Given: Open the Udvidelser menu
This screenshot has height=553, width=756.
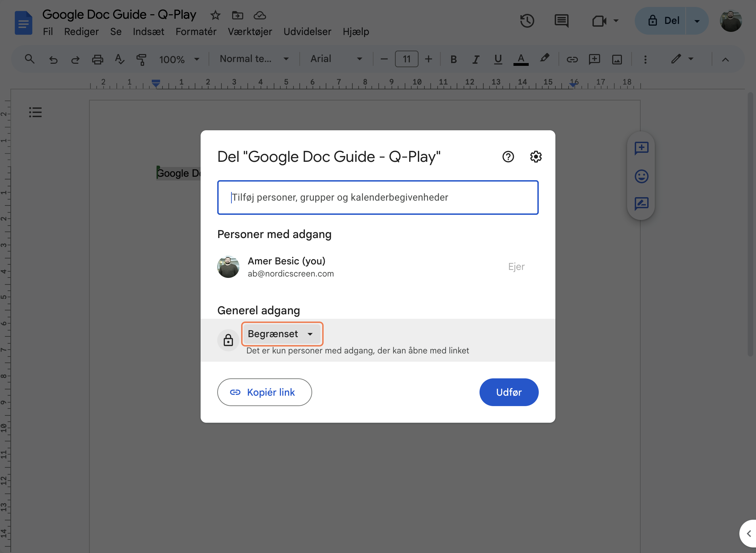Looking at the screenshot, I should pyautogui.click(x=307, y=32).
